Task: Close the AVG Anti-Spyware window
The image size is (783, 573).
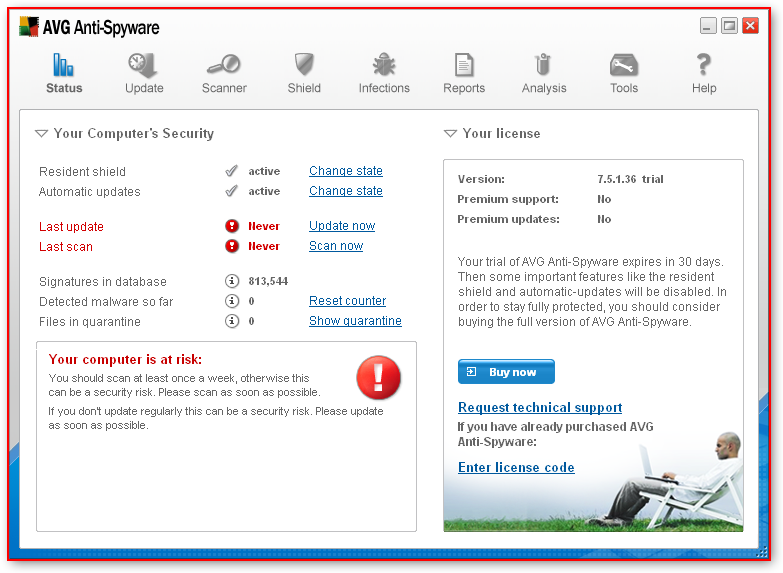Action: coord(750,25)
